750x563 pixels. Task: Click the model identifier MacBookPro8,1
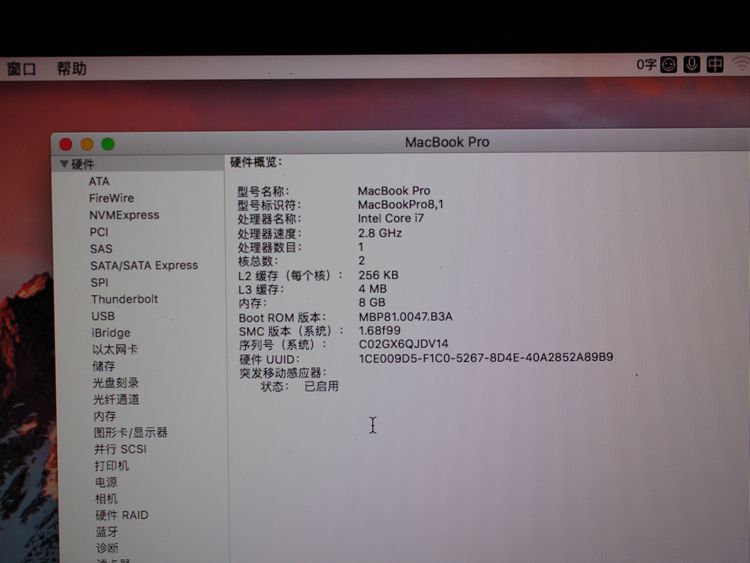[x=401, y=205]
